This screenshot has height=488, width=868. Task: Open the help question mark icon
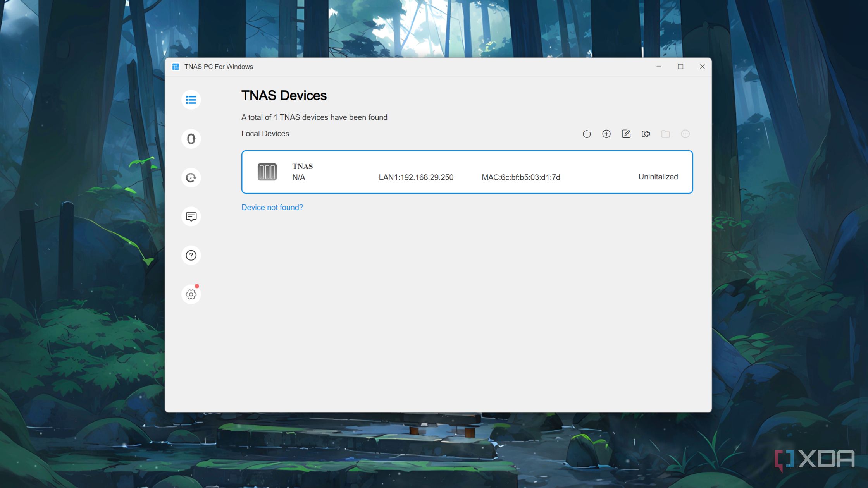pyautogui.click(x=191, y=255)
